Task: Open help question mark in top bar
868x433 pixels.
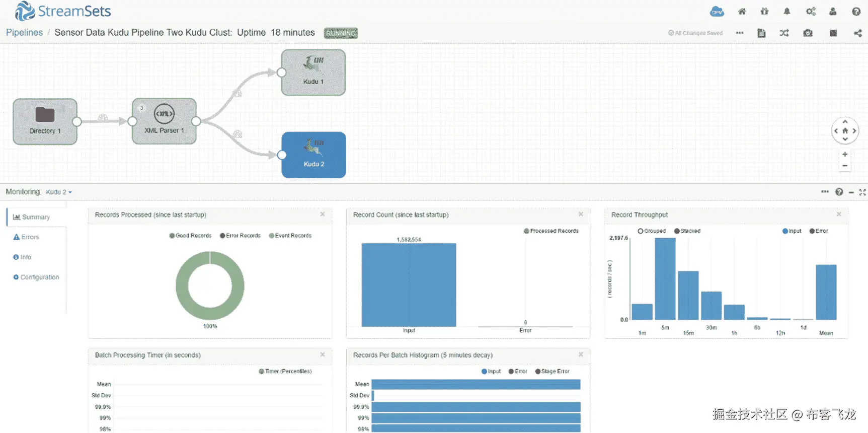Action: (x=856, y=12)
